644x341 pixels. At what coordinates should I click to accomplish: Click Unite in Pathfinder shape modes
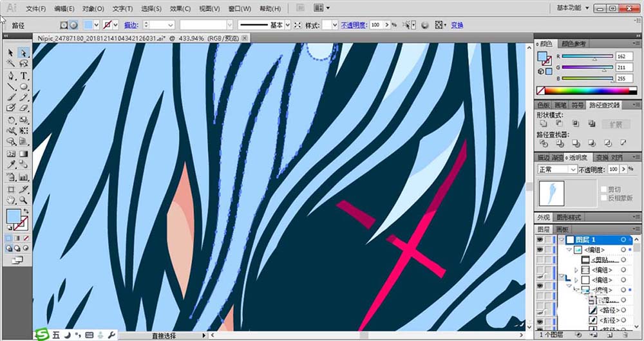(x=544, y=124)
